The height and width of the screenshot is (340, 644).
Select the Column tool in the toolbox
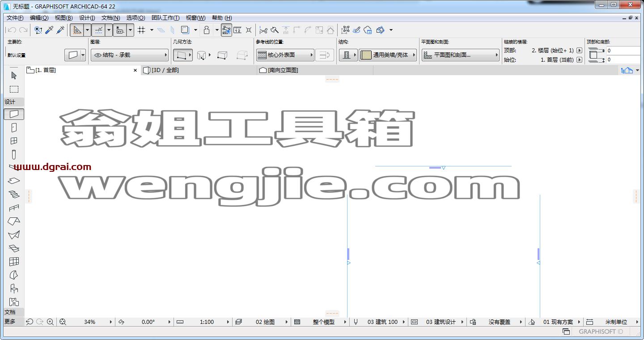tap(14, 154)
